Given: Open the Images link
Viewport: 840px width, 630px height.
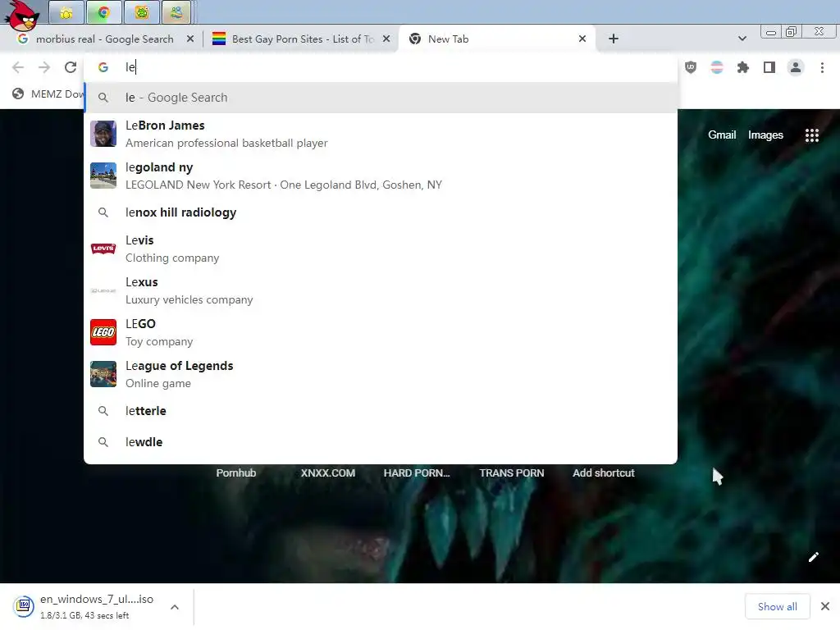Looking at the screenshot, I should pos(765,135).
